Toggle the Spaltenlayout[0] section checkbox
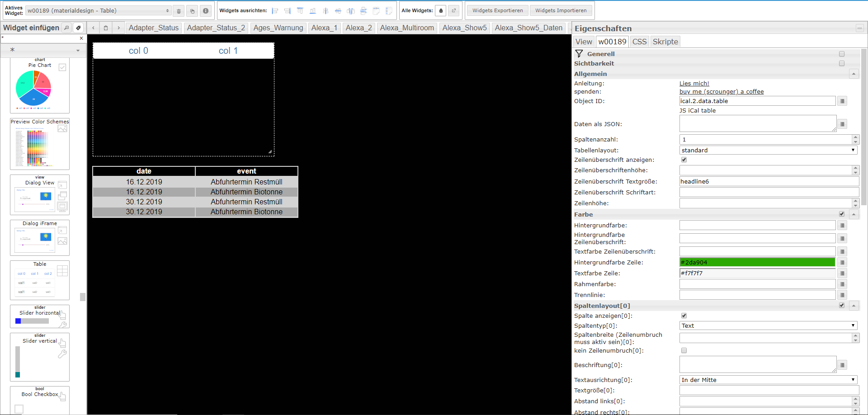 click(842, 305)
